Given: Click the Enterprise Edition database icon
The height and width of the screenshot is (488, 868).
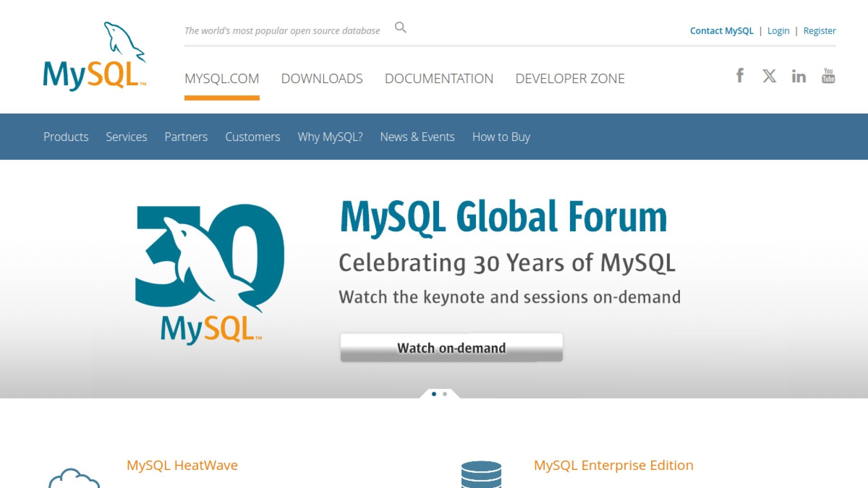Looking at the screenshot, I should pyautogui.click(x=481, y=474).
